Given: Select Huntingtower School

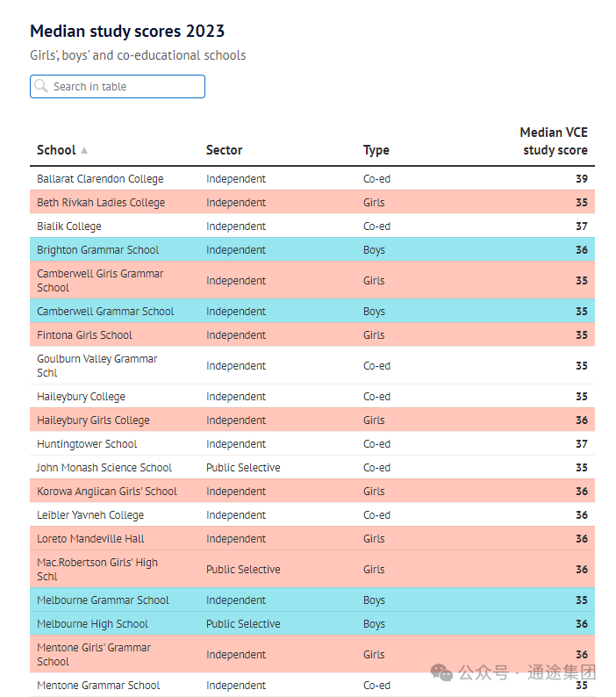Looking at the screenshot, I should coord(87,444).
